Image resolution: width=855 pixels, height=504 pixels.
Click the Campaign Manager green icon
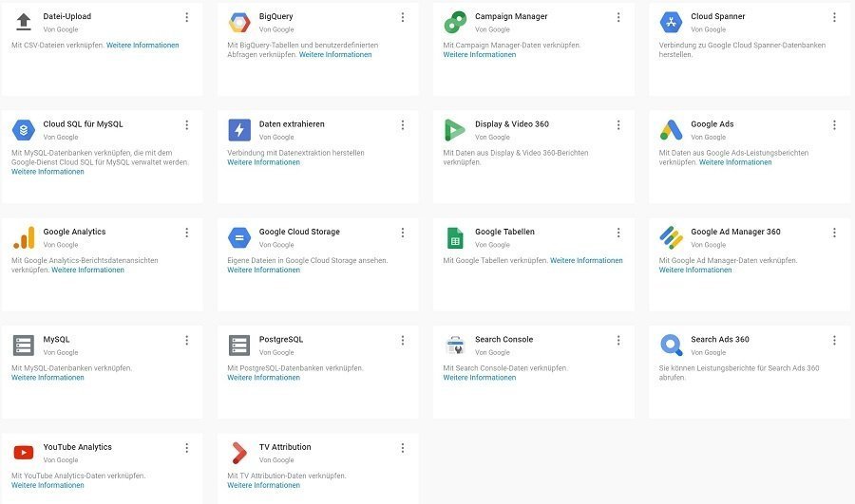455,23
